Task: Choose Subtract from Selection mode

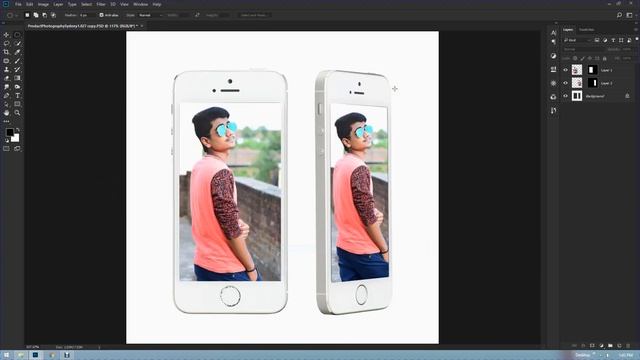Action: pos(44,15)
